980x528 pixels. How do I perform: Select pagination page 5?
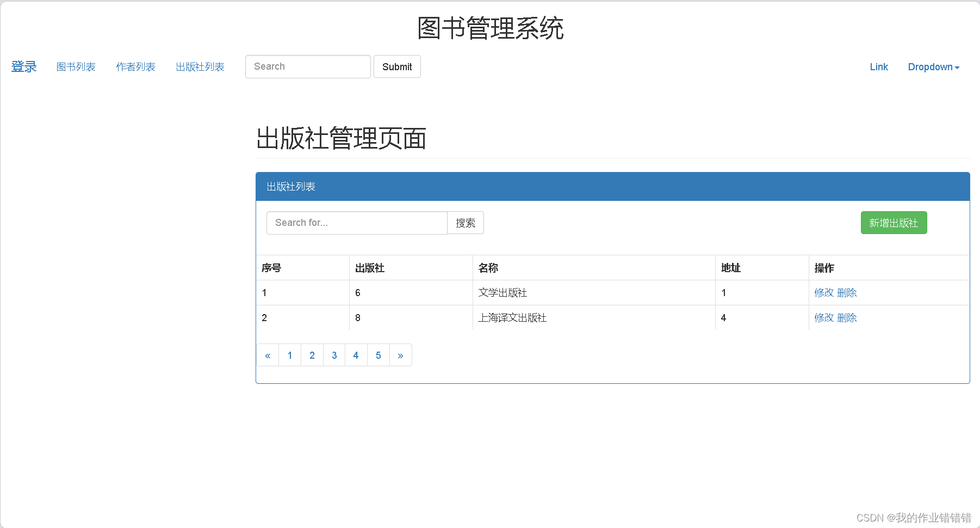[379, 355]
